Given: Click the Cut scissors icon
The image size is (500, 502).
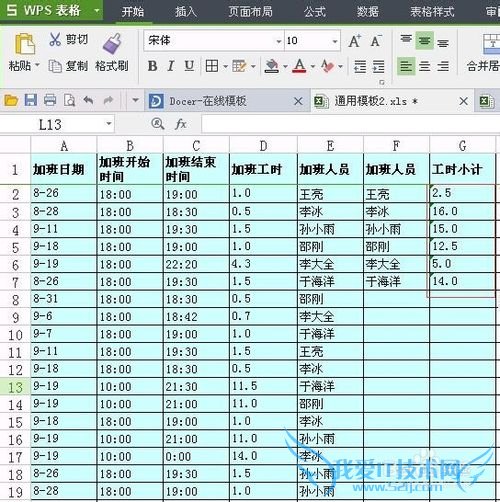Looking at the screenshot, I should (55, 39).
